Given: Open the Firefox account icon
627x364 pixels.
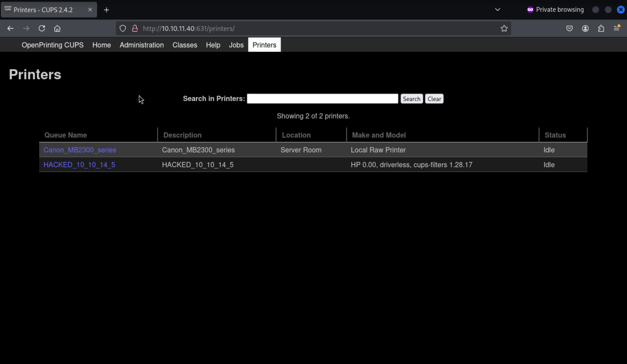Looking at the screenshot, I should [x=585, y=28].
